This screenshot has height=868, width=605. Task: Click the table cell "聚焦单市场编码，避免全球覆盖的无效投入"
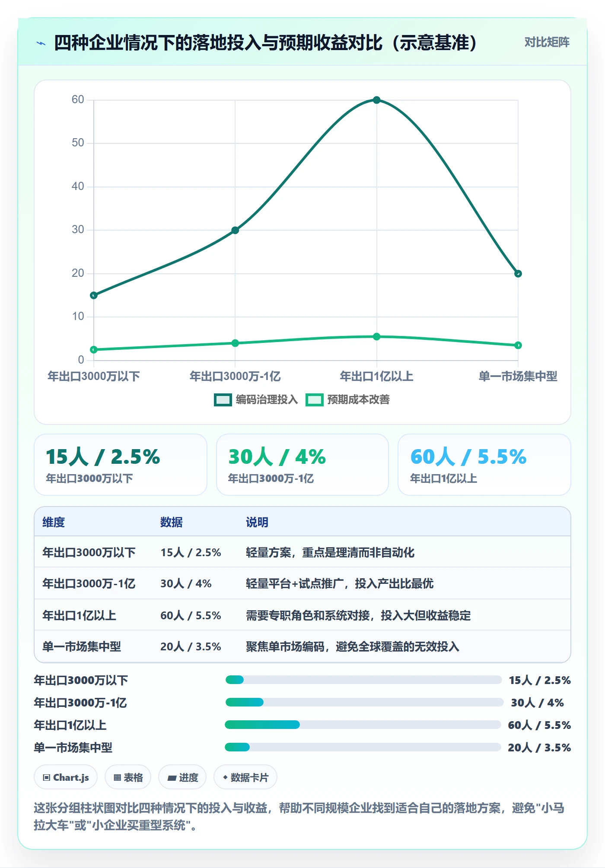pos(353,646)
